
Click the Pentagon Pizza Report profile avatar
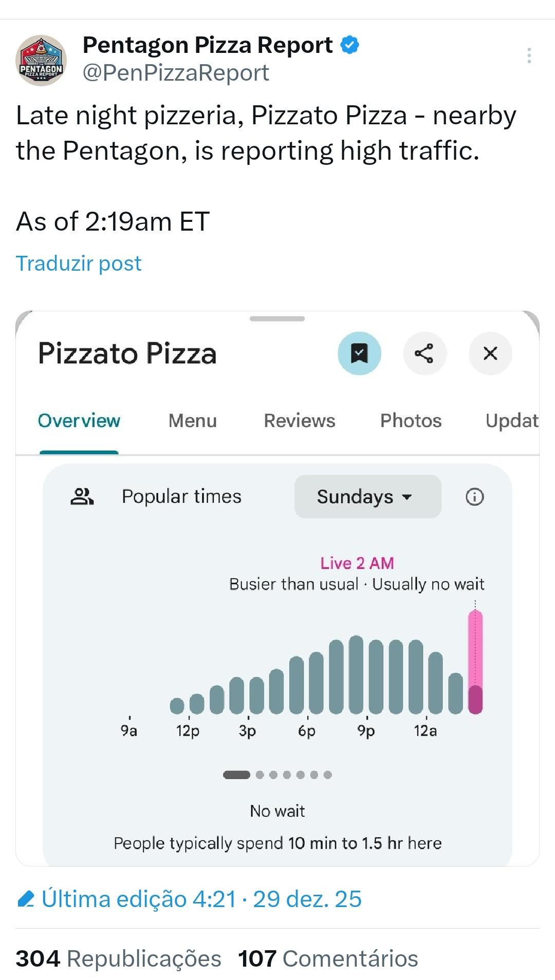(x=41, y=61)
